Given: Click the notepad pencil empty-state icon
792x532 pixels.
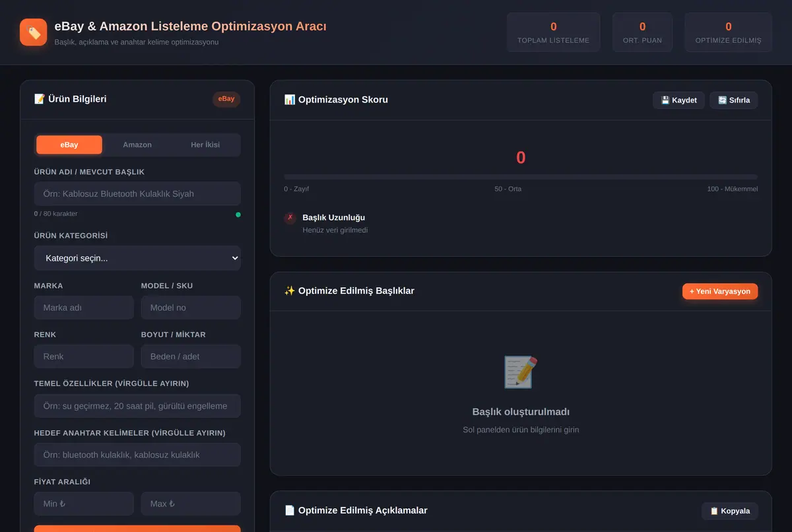Looking at the screenshot, I should point(521,372).
